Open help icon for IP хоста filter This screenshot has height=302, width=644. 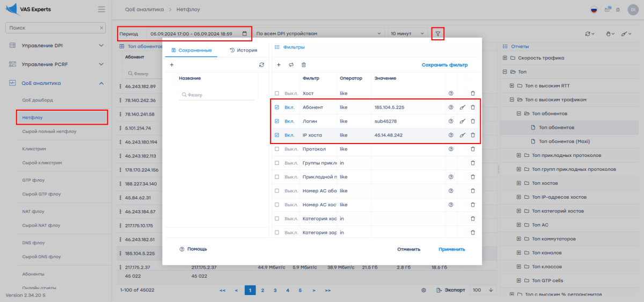point(451,135)
